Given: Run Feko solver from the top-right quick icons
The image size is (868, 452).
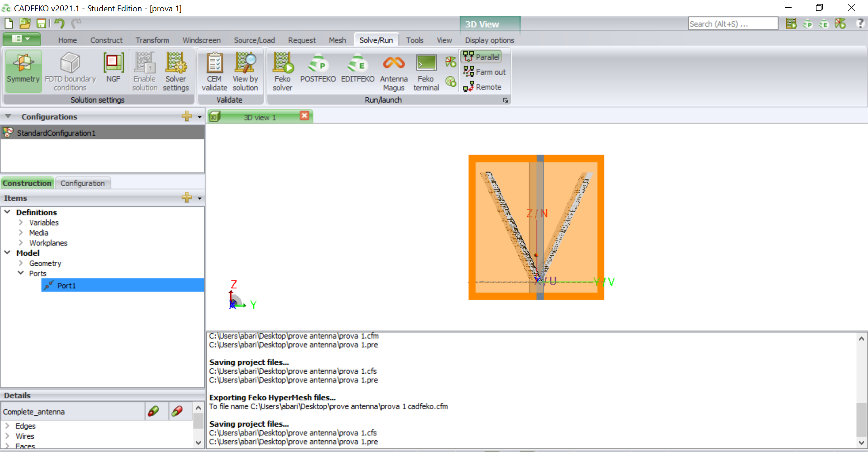Looking at the screenshot, I should (791, 24).
